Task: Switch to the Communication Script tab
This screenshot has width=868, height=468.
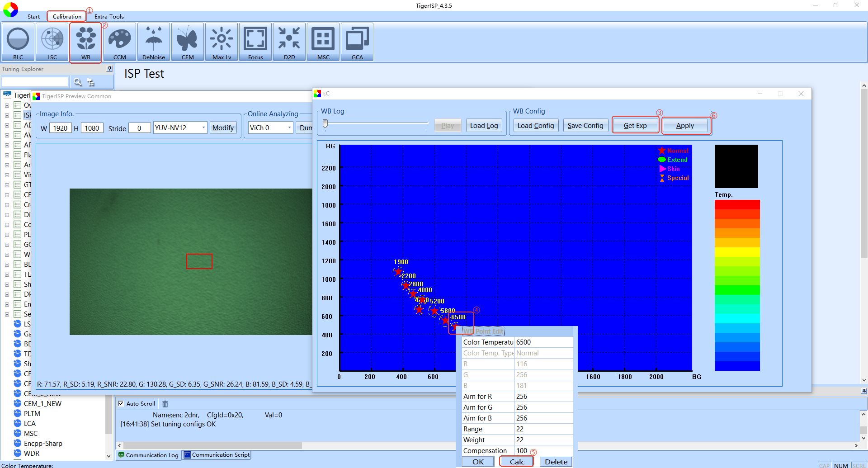Action: pyautogui.click(x=217, y=455)
